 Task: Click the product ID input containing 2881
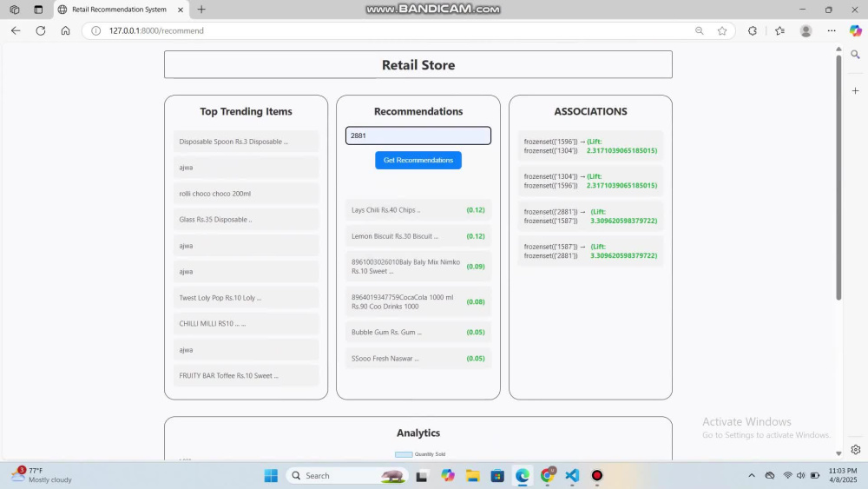418,135
